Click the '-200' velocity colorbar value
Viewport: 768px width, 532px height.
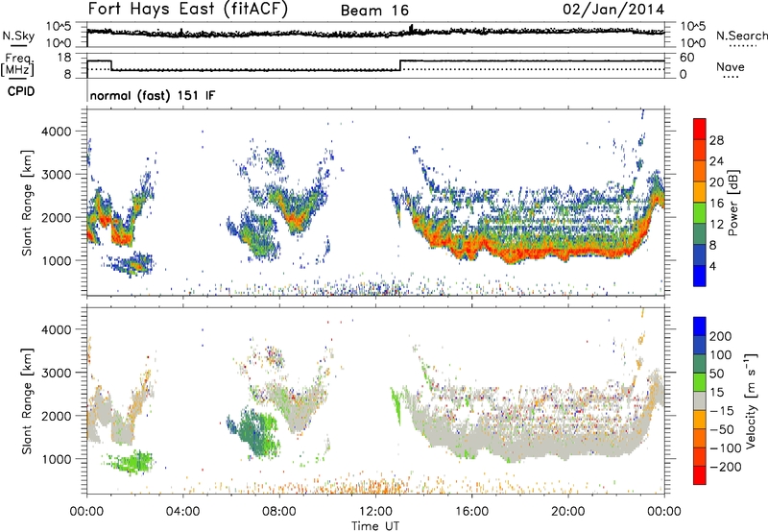coord(726,467)
